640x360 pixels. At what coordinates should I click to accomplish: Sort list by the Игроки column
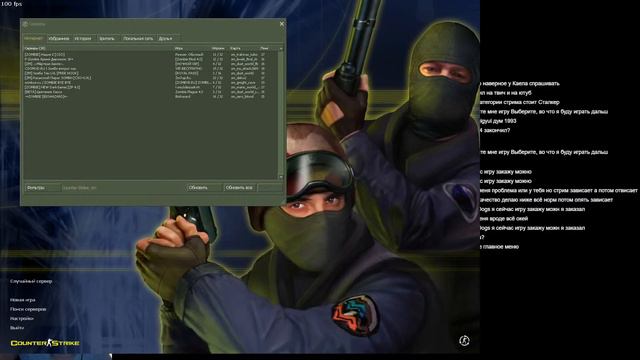pos(220,49)
